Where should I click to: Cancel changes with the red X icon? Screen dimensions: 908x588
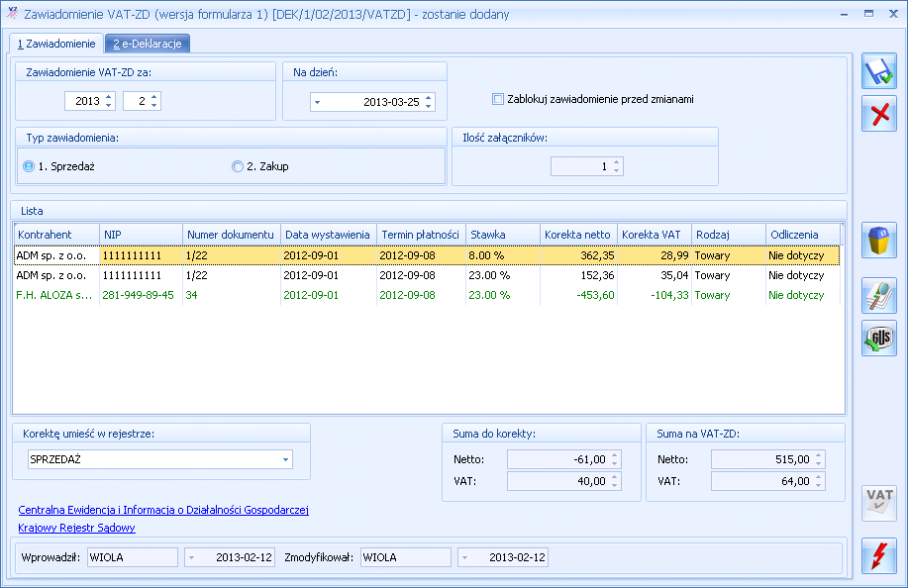pos(879,114)
